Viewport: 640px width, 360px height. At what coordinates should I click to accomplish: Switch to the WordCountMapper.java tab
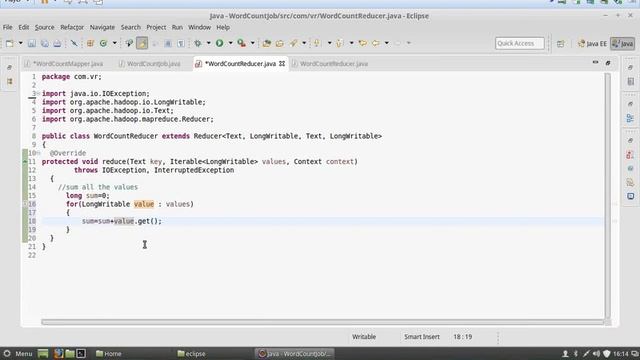(64, 64)
